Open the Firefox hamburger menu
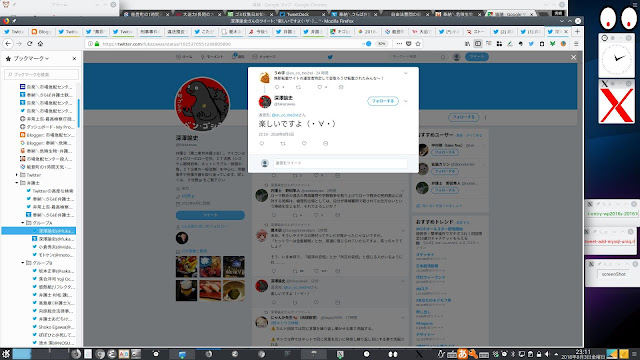Image resolution: width=640 pixels, height=360 pixels. point(576,44)
